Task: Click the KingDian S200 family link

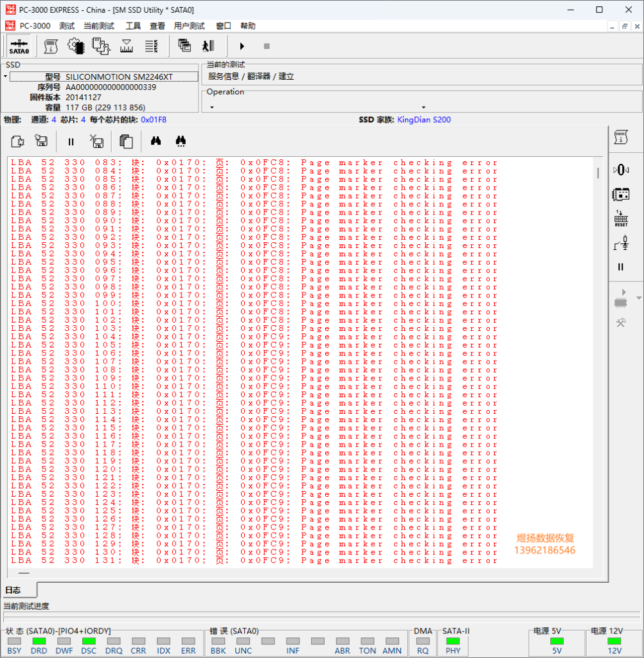Action: [x=424, y=120]
